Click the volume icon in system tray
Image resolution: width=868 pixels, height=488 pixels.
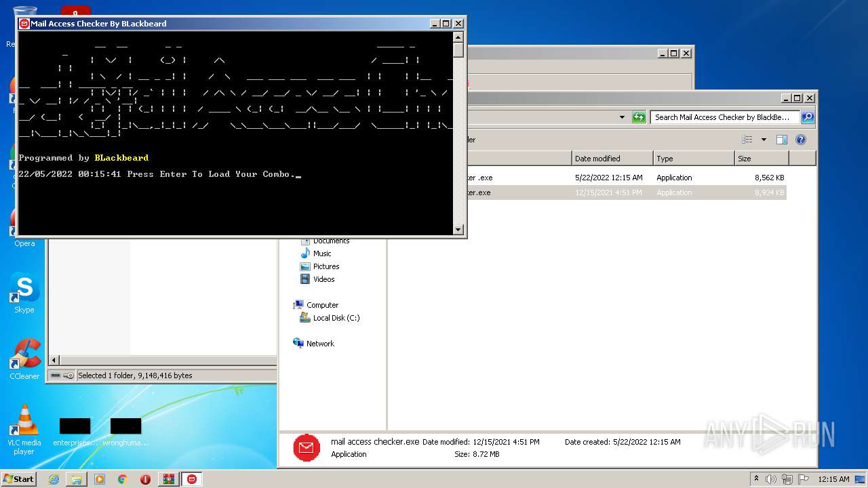tap(771, 479)
